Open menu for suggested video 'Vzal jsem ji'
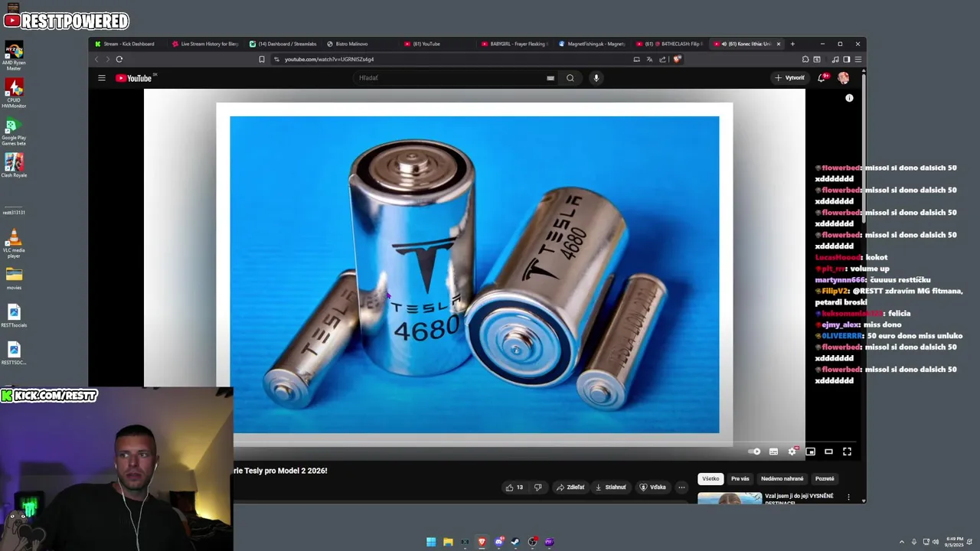Screen dimensions: 980x551 pyautogui.click(x=848, y=497)
